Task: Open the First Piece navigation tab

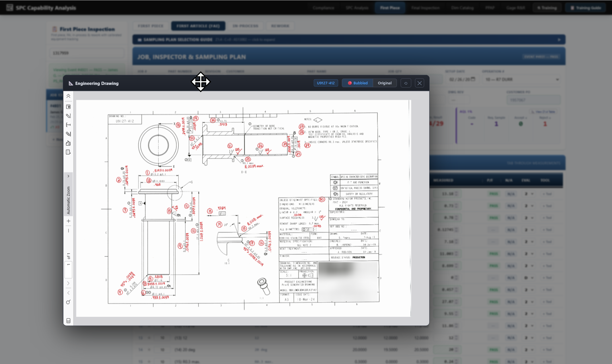Action: 389,8
